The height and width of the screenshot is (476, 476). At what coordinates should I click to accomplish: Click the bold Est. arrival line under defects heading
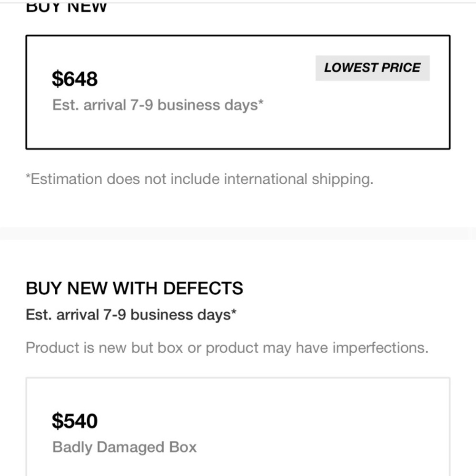131,315
